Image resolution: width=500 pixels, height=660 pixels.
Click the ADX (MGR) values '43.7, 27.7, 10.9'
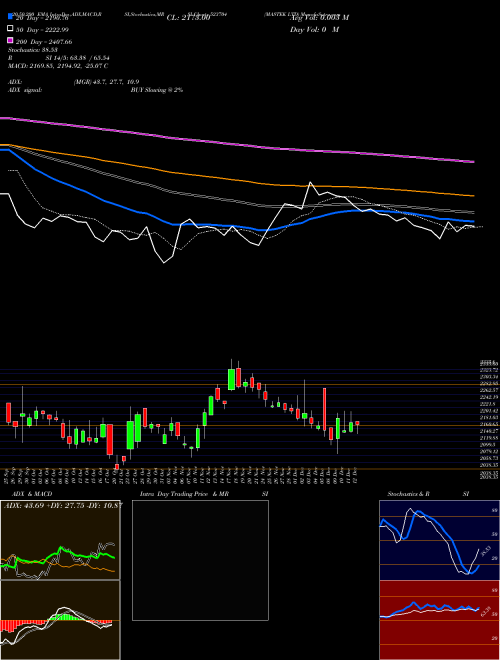coord(106,82)
